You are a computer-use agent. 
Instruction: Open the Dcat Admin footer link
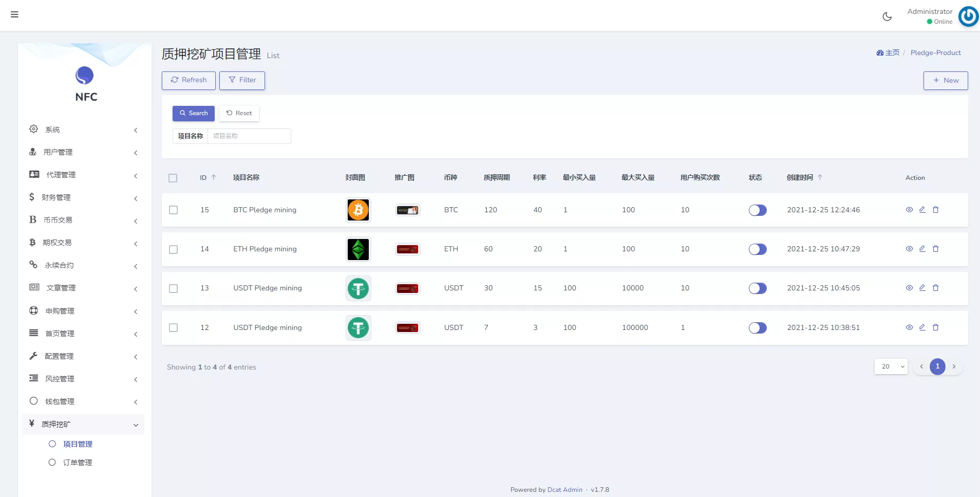(564, 489)
